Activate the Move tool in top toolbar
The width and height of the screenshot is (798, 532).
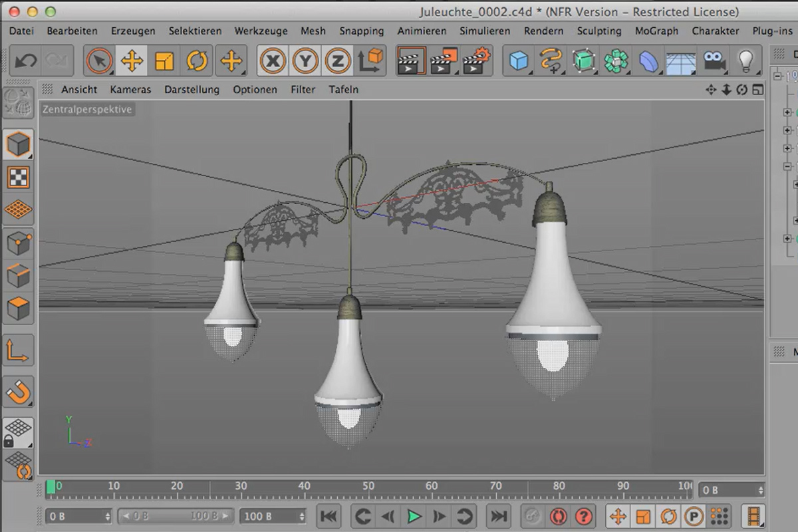132,61
